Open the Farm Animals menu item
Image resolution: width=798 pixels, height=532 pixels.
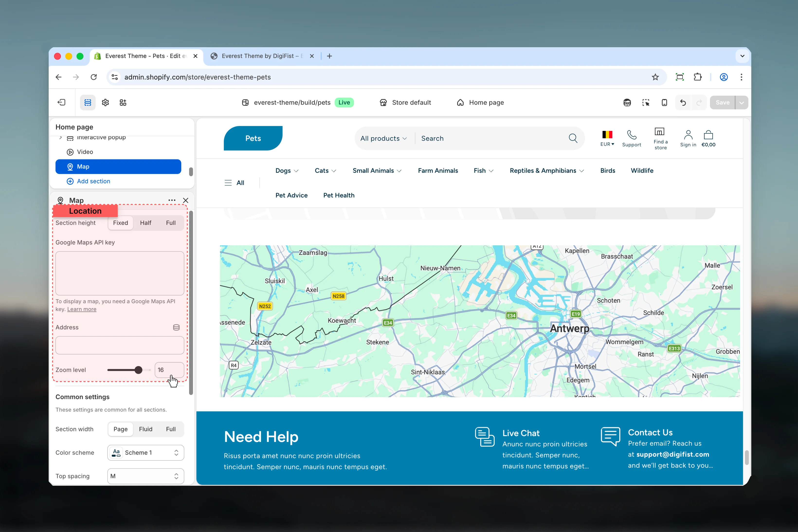438,171
